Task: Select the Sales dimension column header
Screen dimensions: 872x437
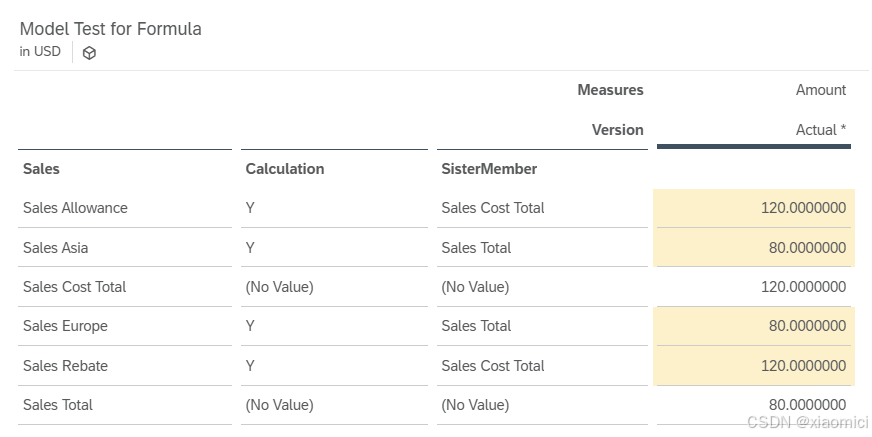Action: 41,169
